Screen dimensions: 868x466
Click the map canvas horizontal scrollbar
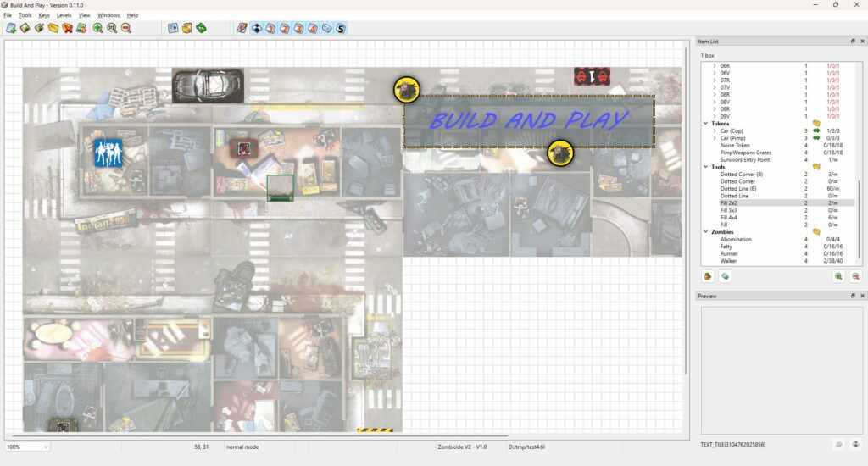coord(258,436)
